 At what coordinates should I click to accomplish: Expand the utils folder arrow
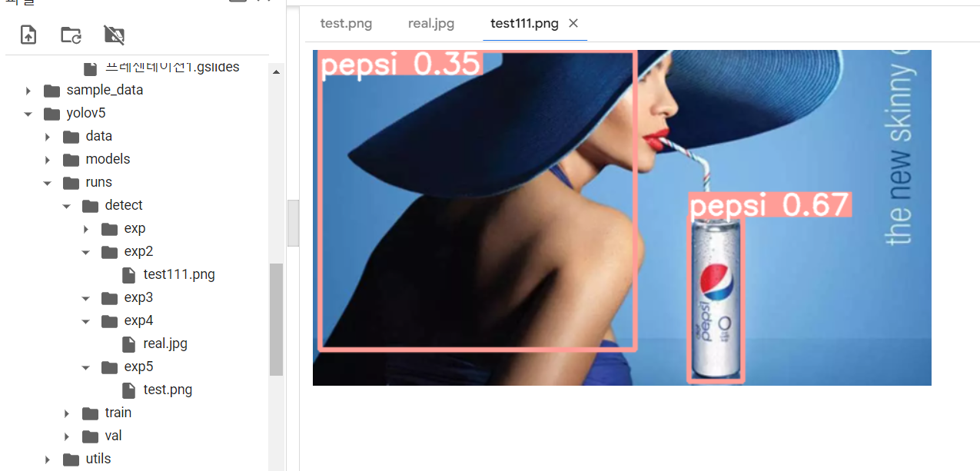pyautogui.click(x=48, y=459)
